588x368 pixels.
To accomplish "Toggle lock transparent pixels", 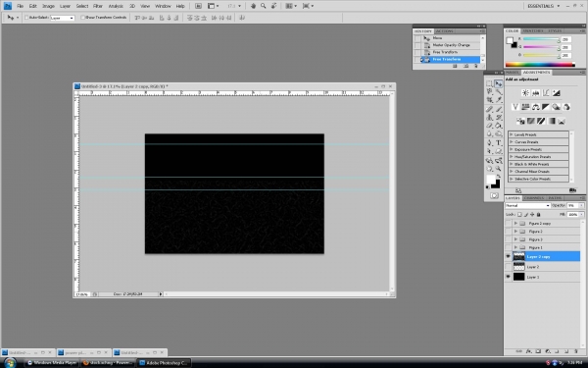I will click(519, 214).
